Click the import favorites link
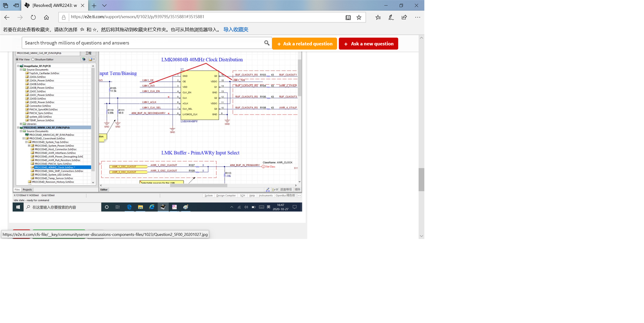The image size is (644, 323). (x=236, y=29)
